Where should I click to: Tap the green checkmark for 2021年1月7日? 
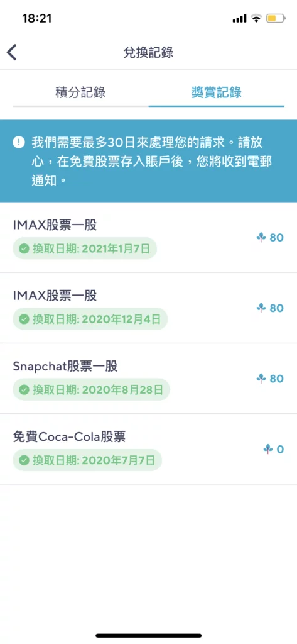click(x=24, y=248)
